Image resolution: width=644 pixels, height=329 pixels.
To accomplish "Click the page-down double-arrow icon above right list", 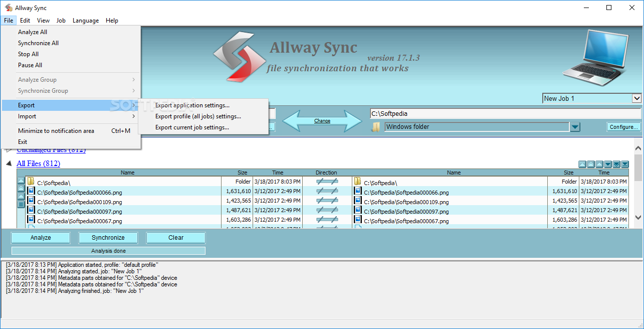I will [616, 164].
